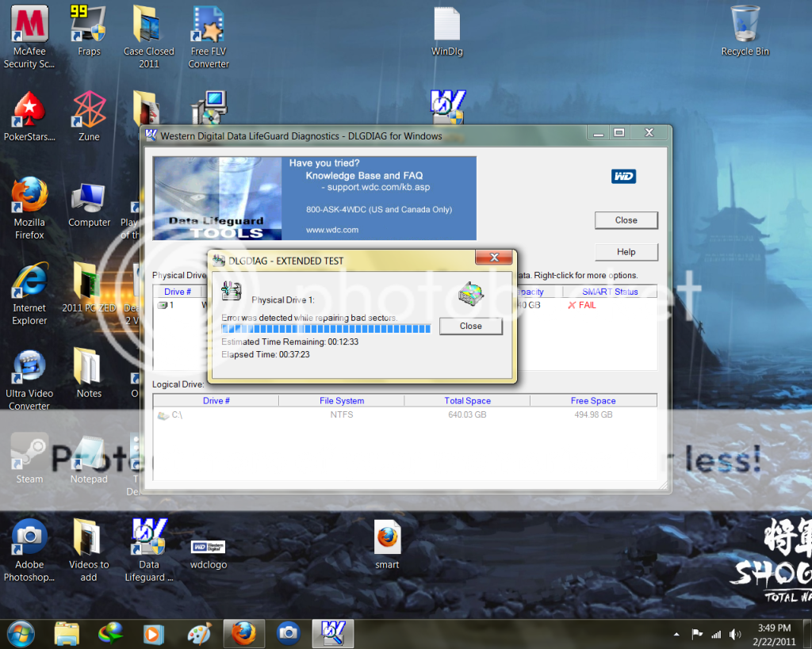The width and height of the screenshot is (812, 649).
Task: Click the red FAIL SMART status
Action: 582,305
